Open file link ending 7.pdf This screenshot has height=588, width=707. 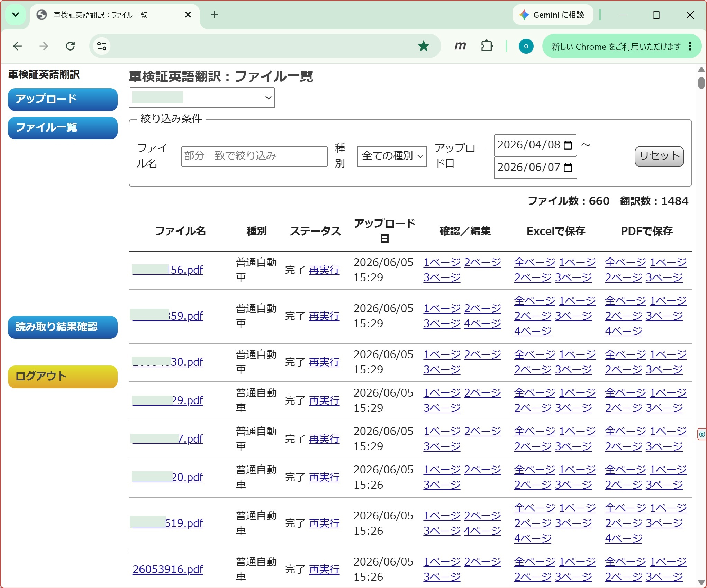point(167,439)
